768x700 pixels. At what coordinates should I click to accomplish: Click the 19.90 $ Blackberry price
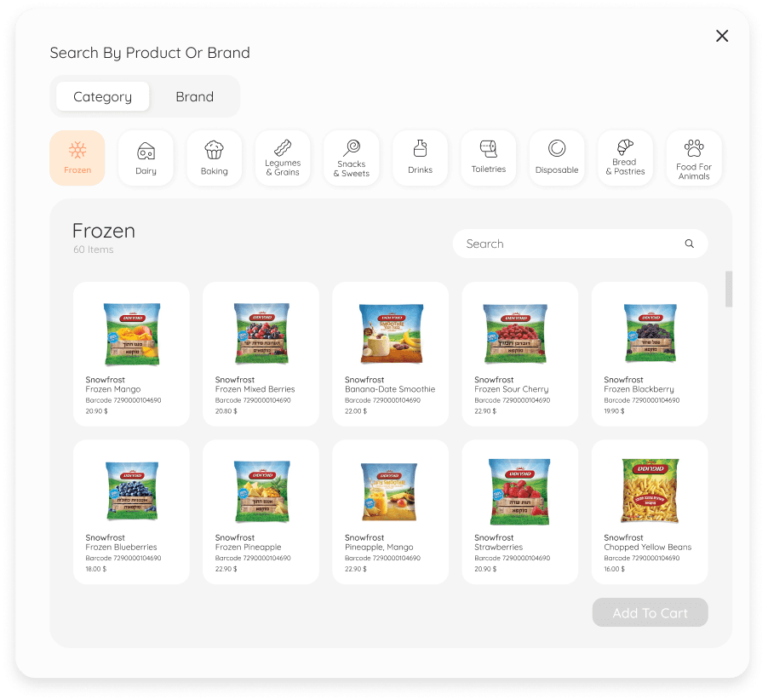[x=614, y=411]
